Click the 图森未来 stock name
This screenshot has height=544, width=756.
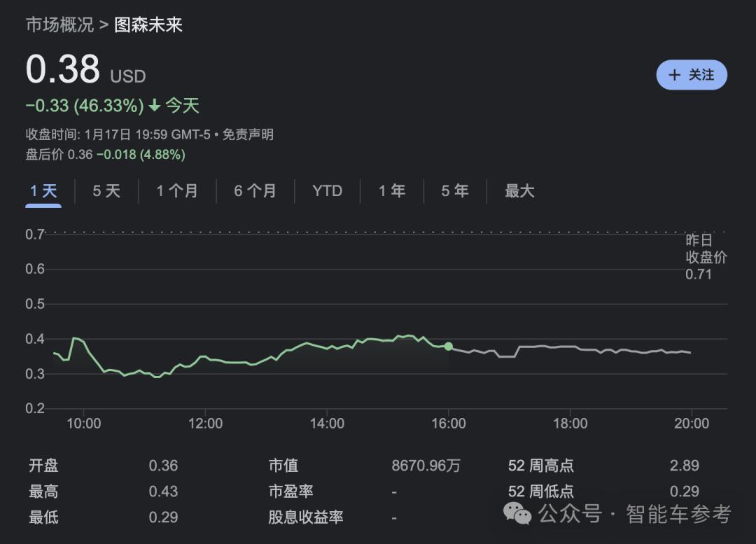coord(148,25)
